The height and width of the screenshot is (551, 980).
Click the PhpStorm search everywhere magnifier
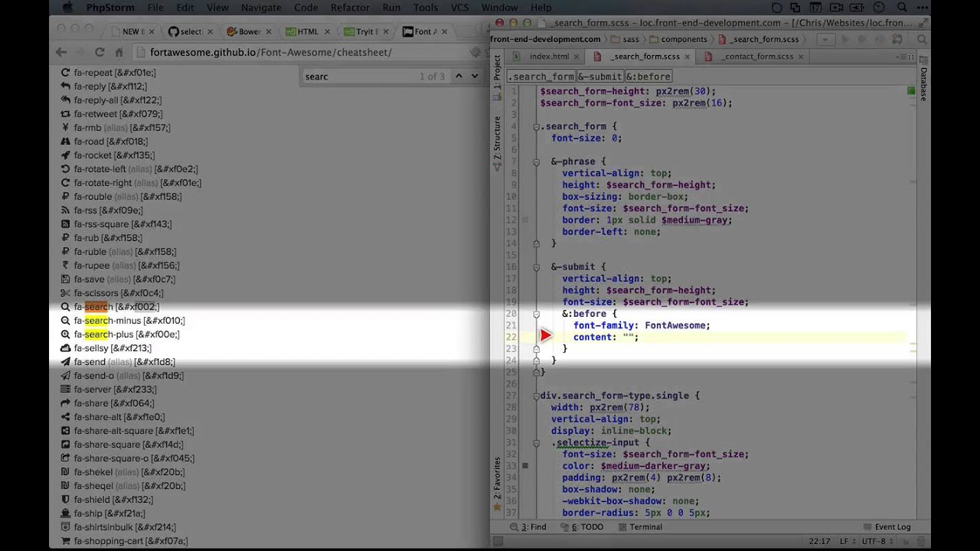click(923, 39)
